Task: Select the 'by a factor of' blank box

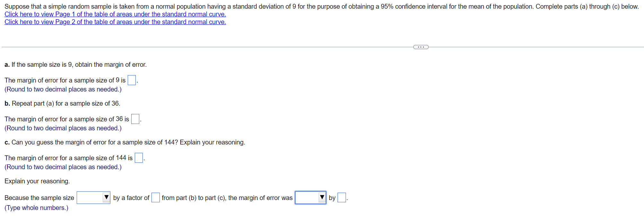Action: click(x=155, y=197)
